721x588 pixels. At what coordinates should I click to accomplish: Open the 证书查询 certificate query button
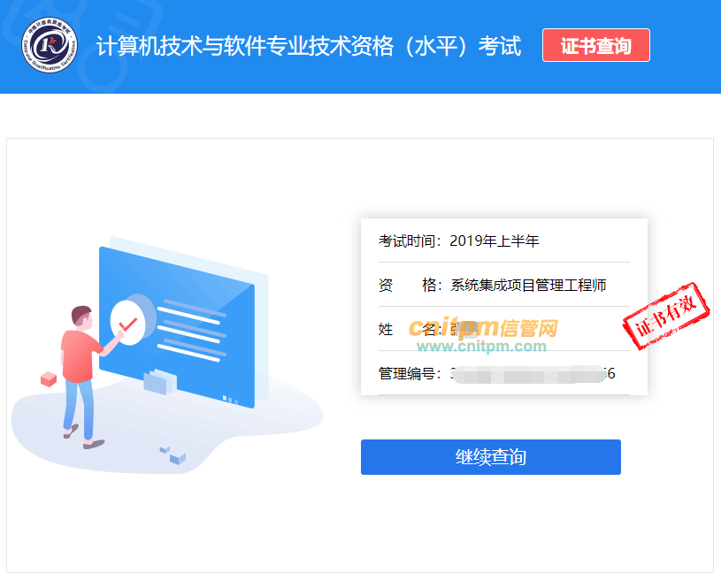[x=596, y=45]
